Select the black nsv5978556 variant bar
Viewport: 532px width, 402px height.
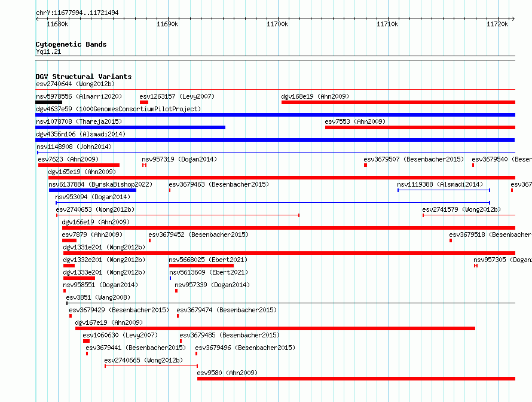click(49, 102)
